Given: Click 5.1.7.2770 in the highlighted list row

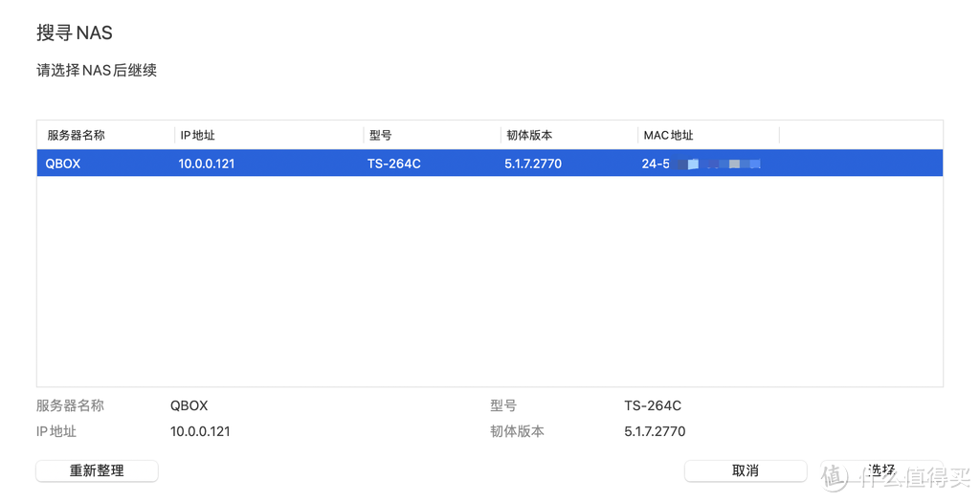Looking at the screenshot, I should pos(533,164).
